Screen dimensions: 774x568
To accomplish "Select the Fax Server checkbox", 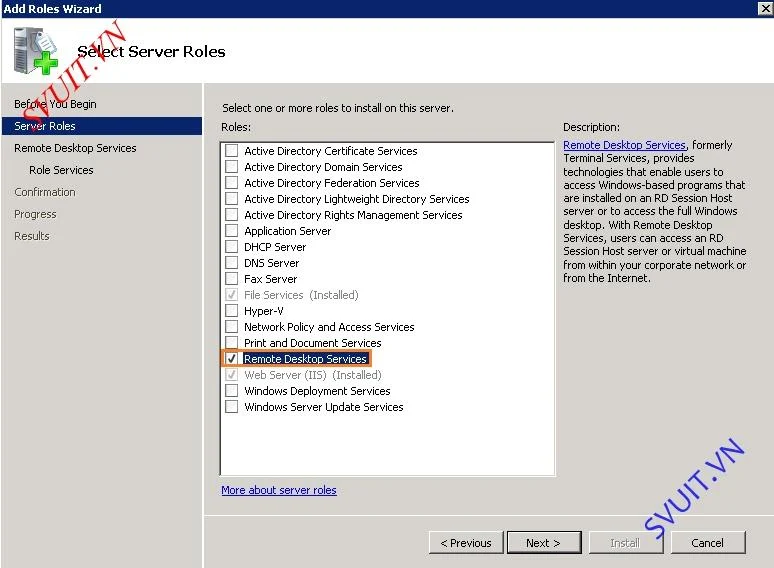I will tap(232, 278).
